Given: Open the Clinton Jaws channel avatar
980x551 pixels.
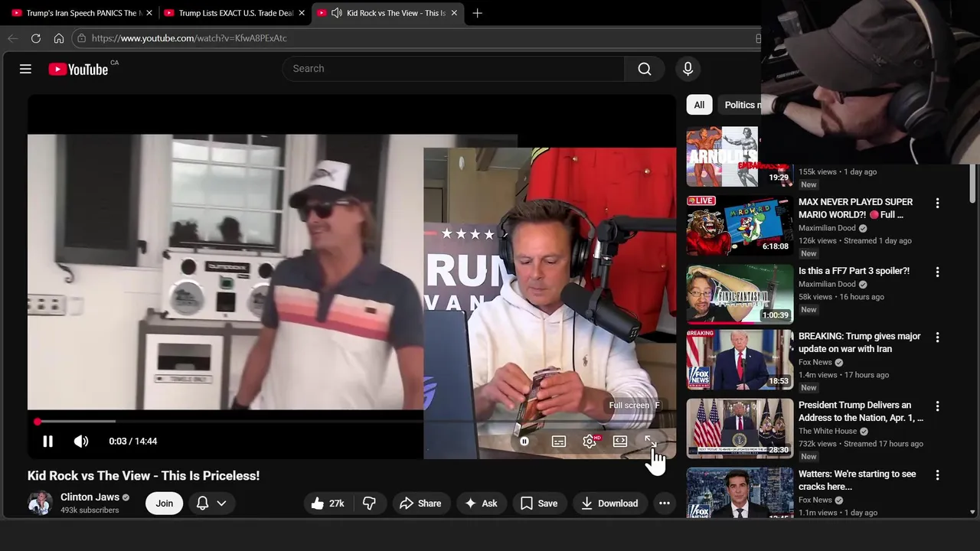Looking at the screenshot, I should pos(40,503).
